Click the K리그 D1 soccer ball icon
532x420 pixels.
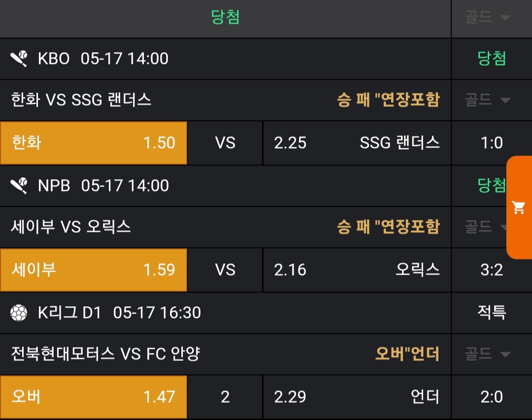[x=19, y=312]
